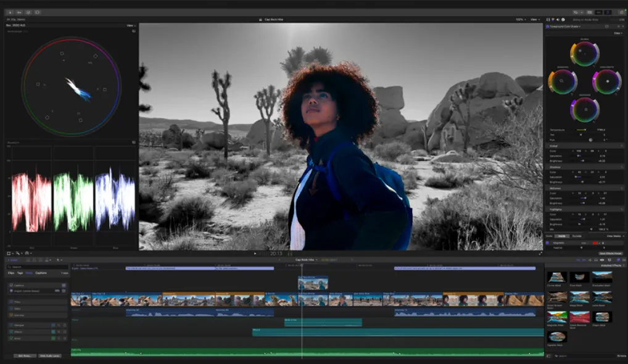Toggle the Dialogue role checkbox
The height and width of the screenshot is (364, 628).
11,325
